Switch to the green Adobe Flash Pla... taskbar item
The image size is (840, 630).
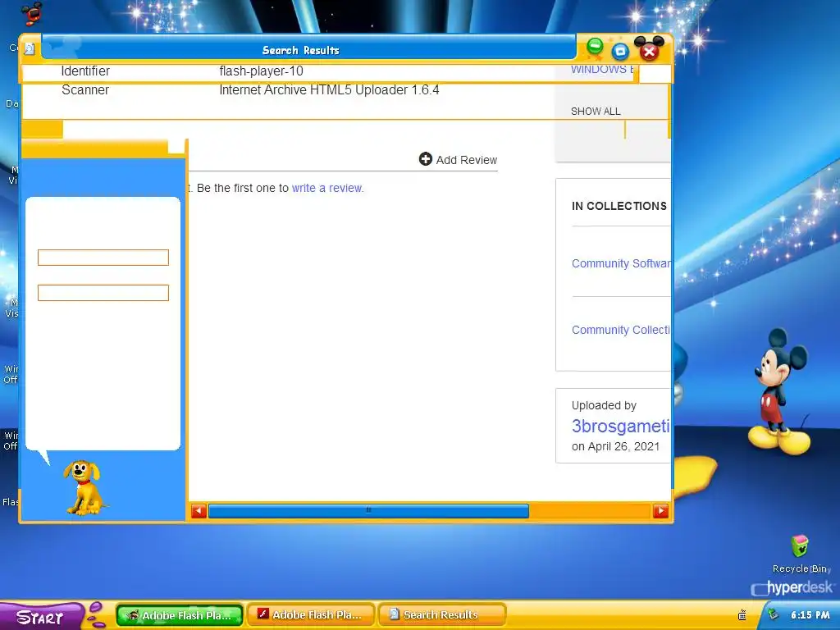point(180,615)
